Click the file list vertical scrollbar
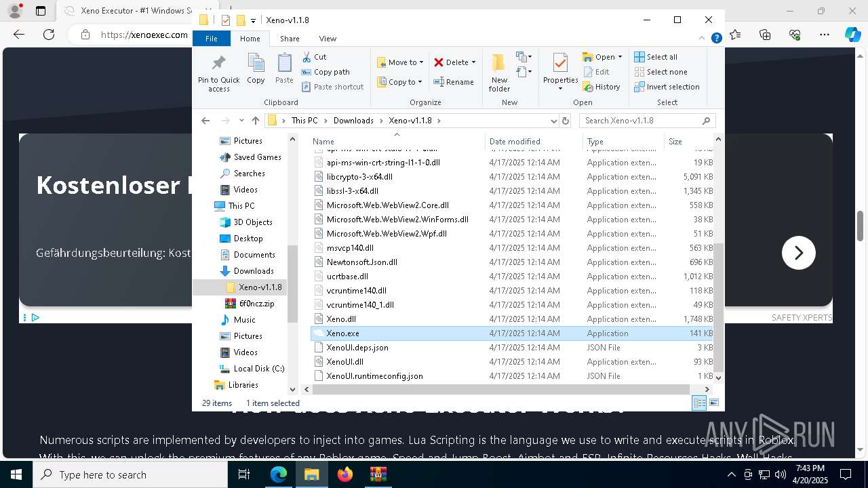This screenshot has width=868, height=488. click(718, 308)
